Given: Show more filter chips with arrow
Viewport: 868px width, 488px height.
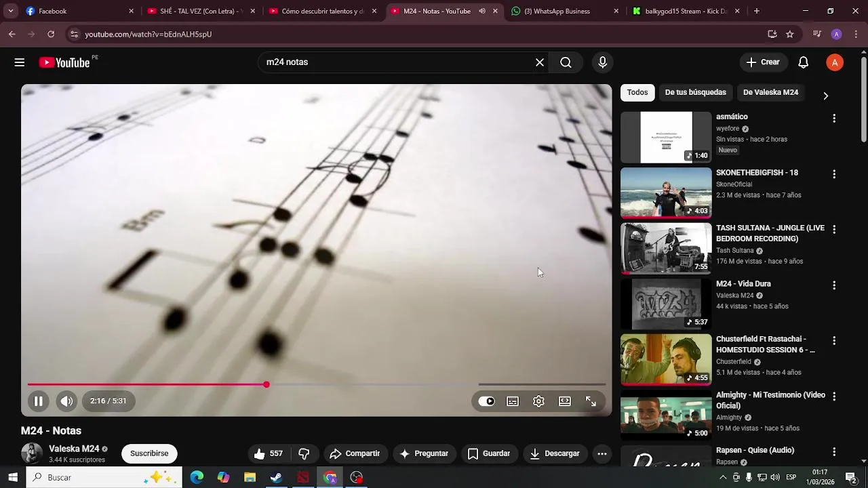Looking at the screenshot, I should (x=825, y=96).
